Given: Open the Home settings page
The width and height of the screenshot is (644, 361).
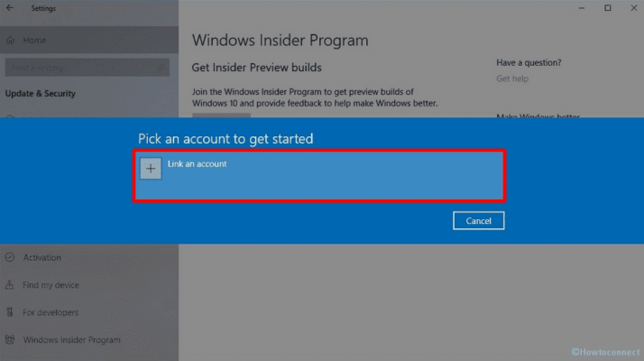Looking at the screenshot, I should (89, 41).
